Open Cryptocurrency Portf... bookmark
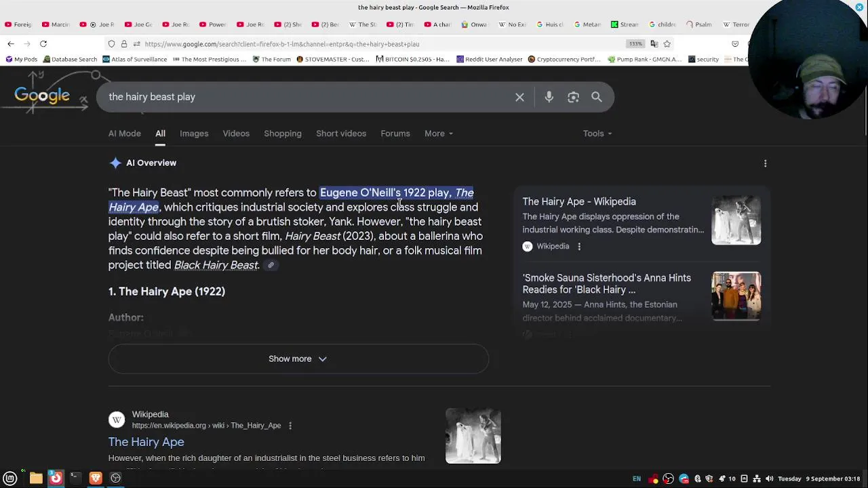868x488 pixels. (564, 60)
